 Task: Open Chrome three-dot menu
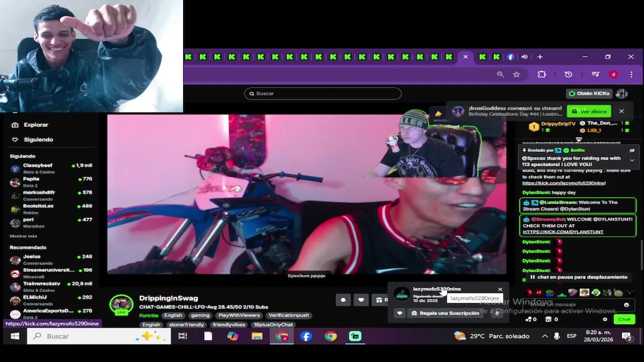click(631, 74)
